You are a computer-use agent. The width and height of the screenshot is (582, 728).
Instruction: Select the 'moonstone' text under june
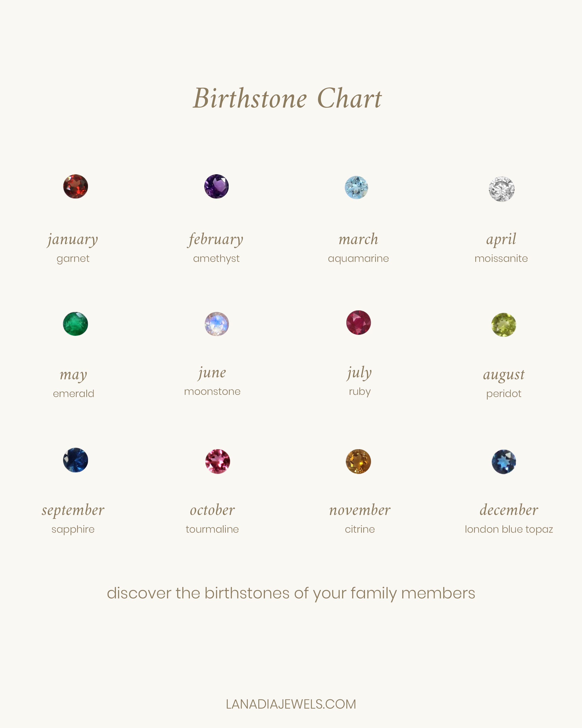pos(212,392)
